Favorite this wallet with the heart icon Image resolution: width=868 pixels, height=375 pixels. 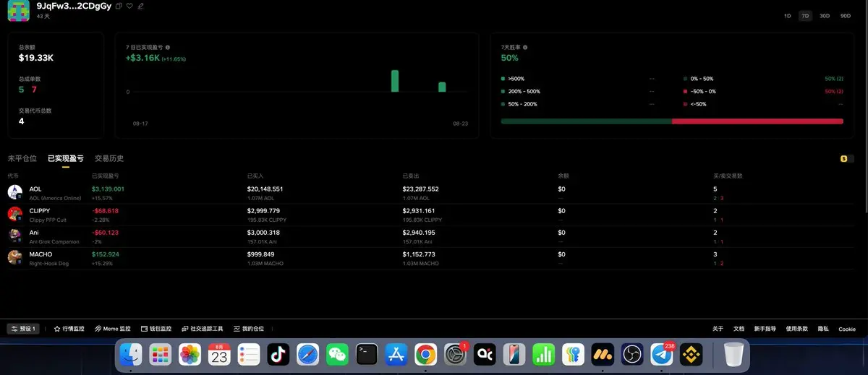tap(129, 6)
